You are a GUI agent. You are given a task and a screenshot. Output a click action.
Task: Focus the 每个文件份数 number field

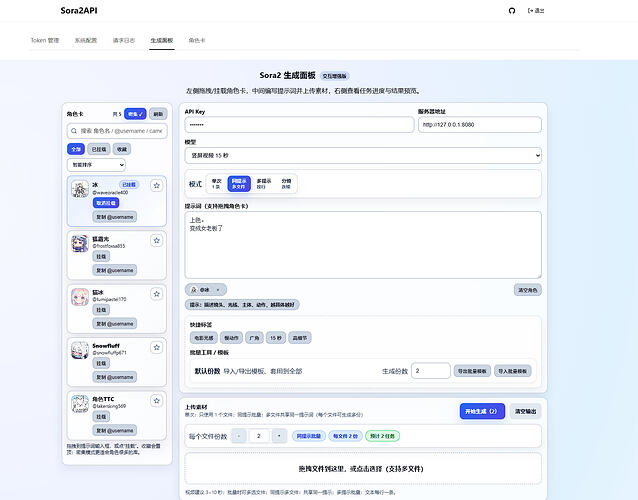point(259,436)
